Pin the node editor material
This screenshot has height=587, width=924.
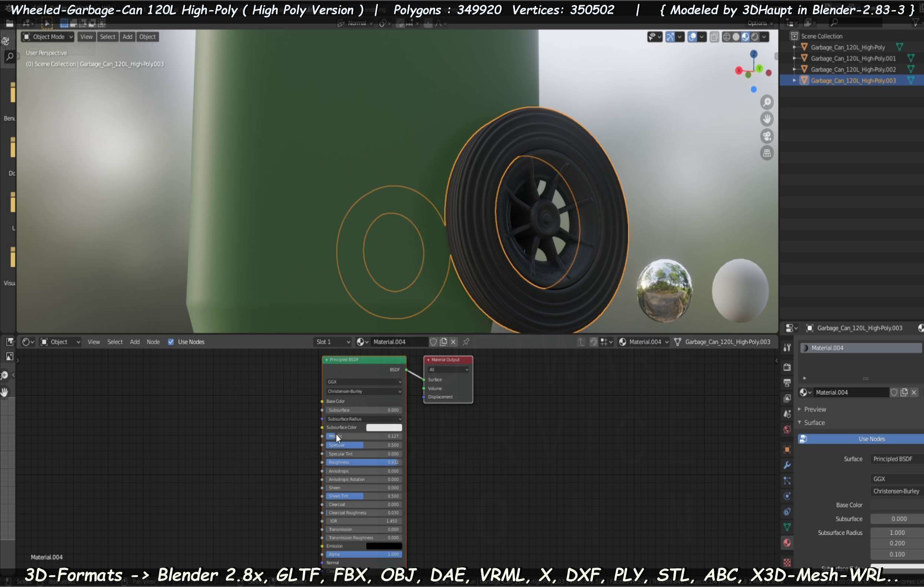(x=466, y=342)
